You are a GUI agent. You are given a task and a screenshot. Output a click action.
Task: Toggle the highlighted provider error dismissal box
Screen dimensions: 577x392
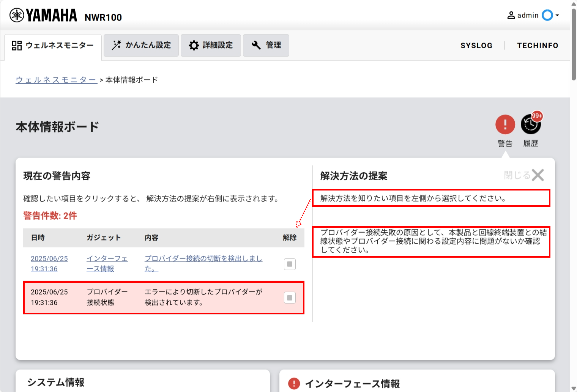click(290, 298)
